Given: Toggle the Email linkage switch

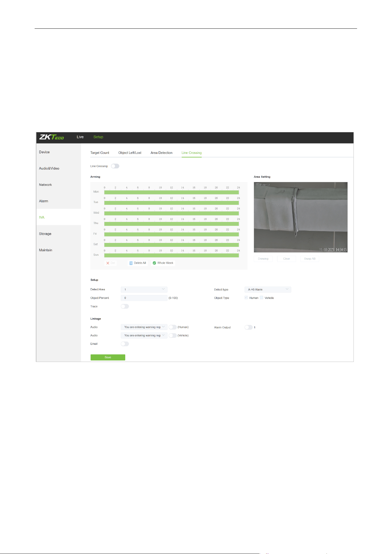Looking at the screenshot, I should pos(125,344).
